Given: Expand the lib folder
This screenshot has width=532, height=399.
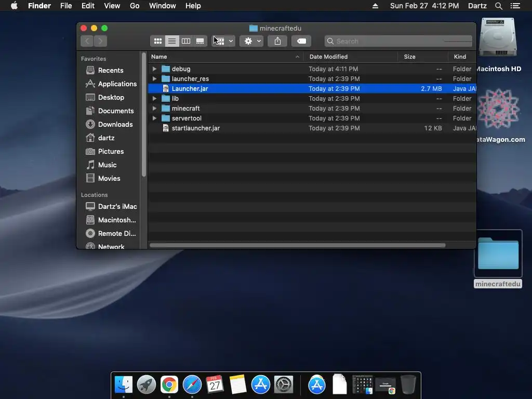Looking at the screenshot, I should coord(154,98).
